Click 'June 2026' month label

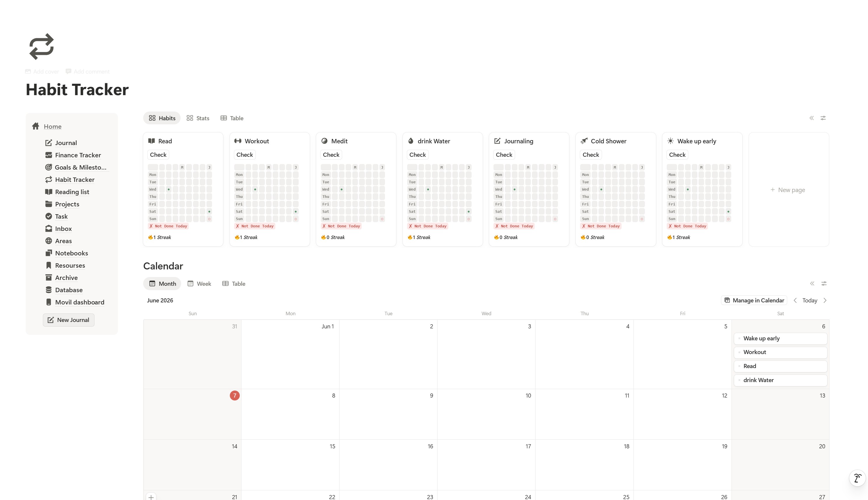[x=160, y=300]
